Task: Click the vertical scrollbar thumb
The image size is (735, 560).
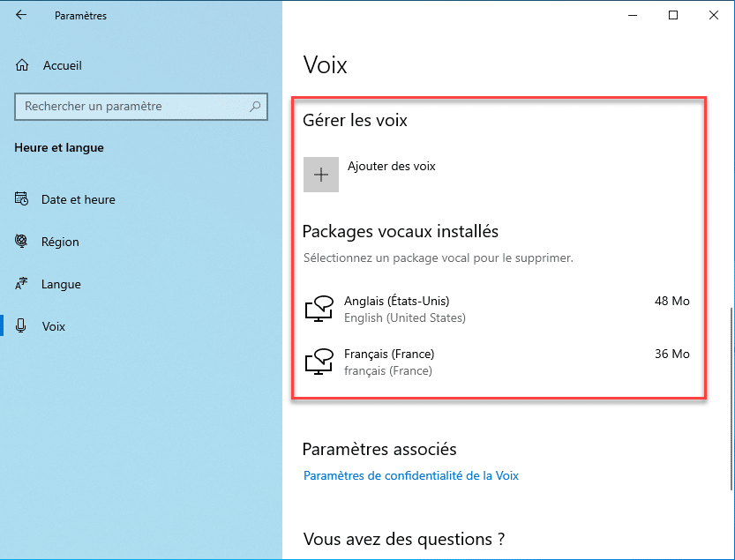Action: pos(731,397)
